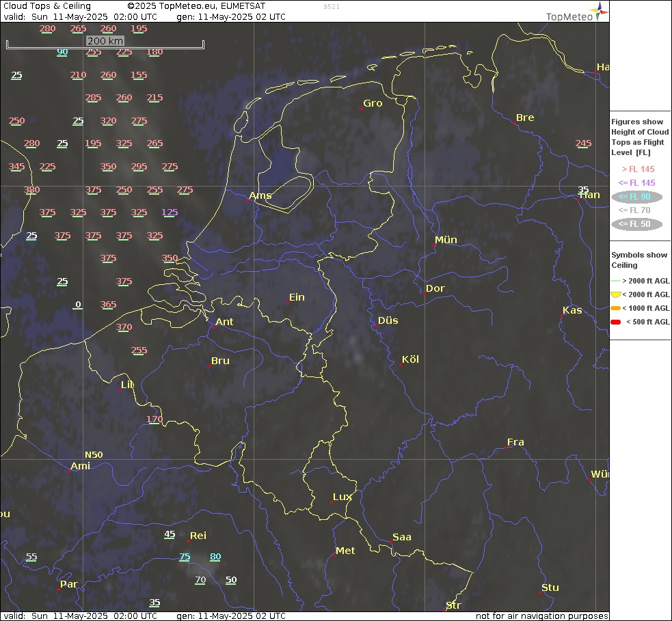Viewport: 672px width, 621px height.
Task: Click the '285' cloud top value
Action: (x=93, y=98)
